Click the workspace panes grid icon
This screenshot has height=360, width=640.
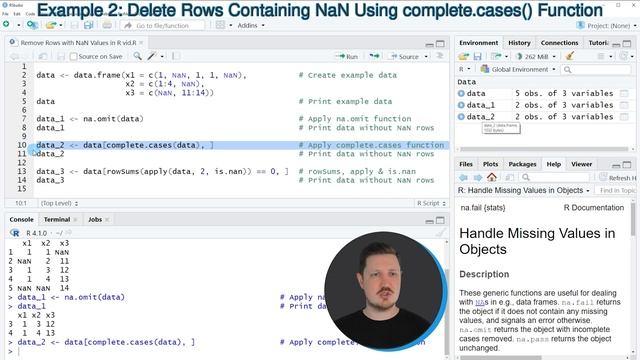point(220,25)
